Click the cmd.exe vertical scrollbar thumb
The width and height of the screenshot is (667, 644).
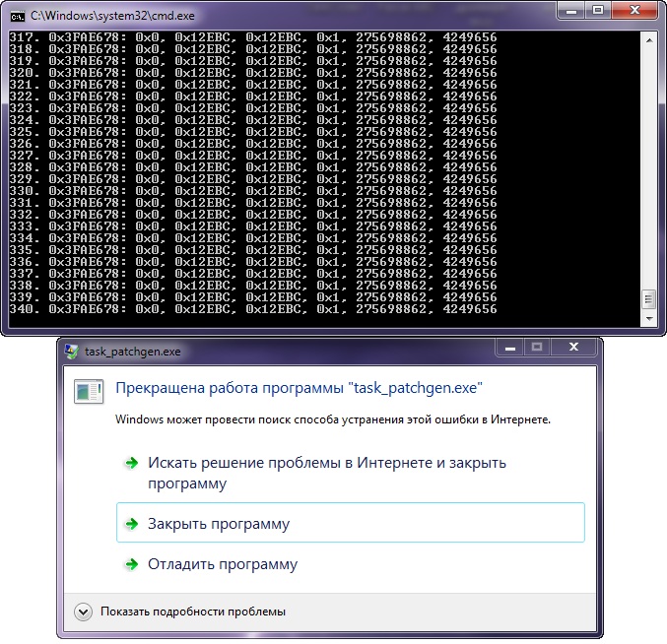point(649,299)
